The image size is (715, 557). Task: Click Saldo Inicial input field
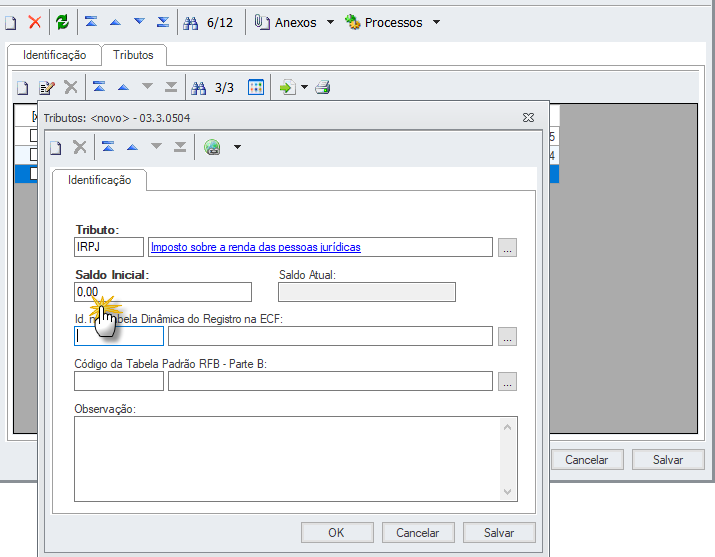163,292
